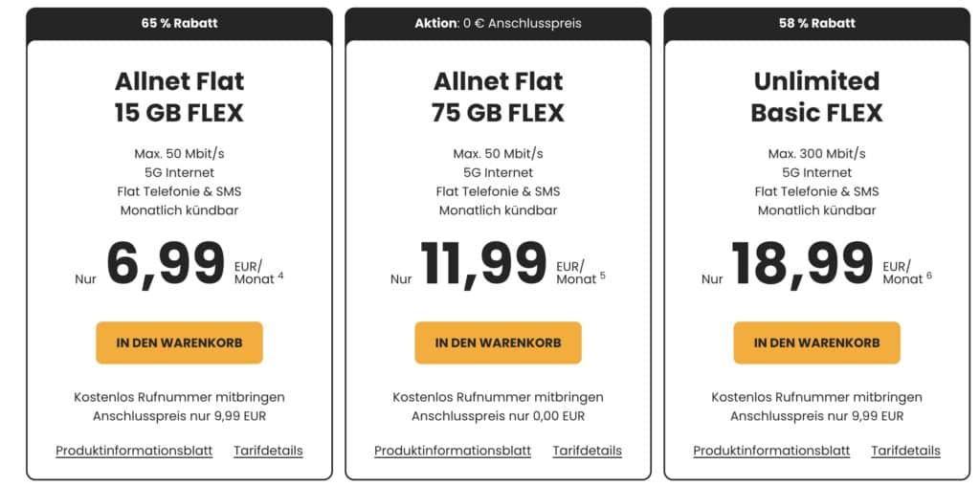View Tarifdetails of Allnet Flat 15 GB
This screenshot has width=980, height=486.
[x=268, y=451]
